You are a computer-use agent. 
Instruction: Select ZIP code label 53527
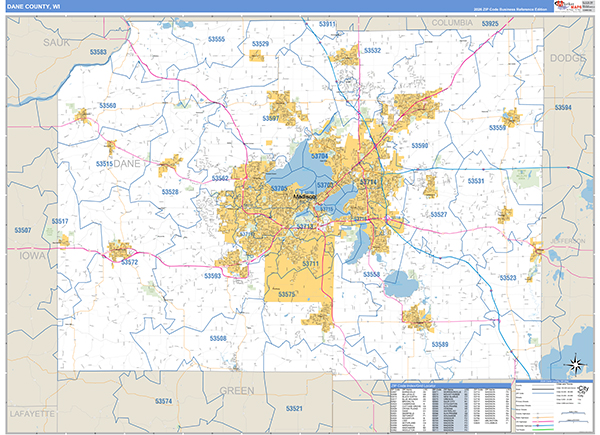(439, 214)
